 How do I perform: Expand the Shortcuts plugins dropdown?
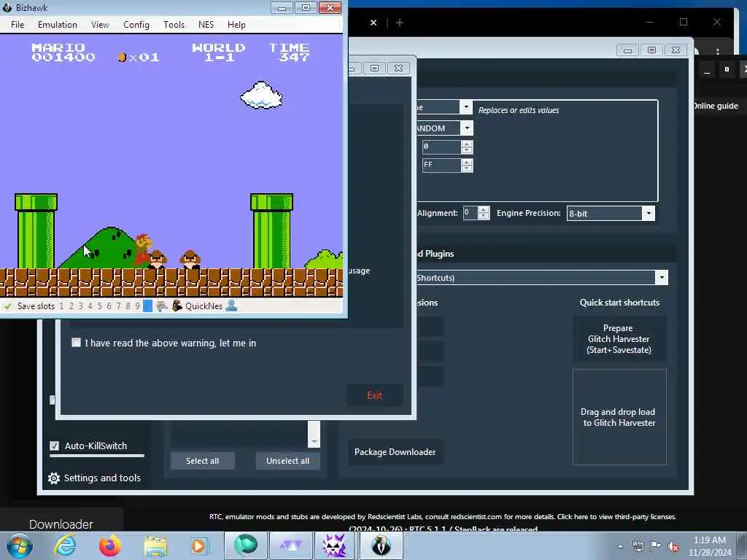[x=661, y=278]
